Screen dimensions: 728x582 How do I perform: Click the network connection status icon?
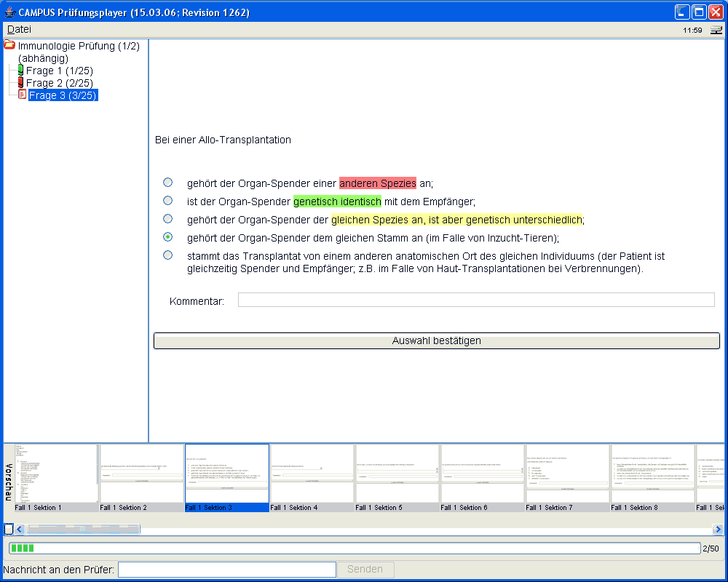point(716,31)
